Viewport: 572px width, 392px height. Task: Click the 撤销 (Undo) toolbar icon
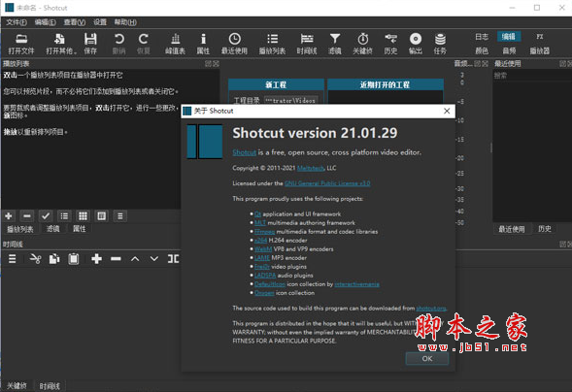click(x=118, y=44)
